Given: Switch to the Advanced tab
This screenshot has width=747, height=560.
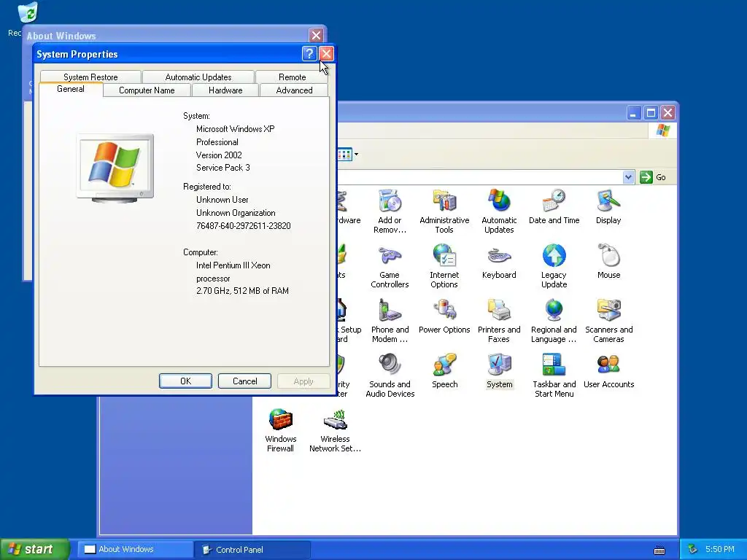Looking at the screenshot, I should (295, 90).
